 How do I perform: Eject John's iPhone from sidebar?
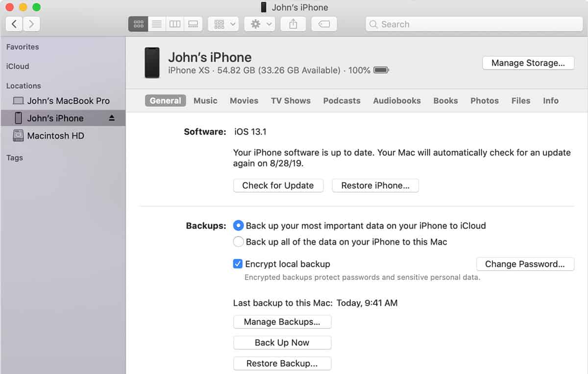tap(112, 118)
